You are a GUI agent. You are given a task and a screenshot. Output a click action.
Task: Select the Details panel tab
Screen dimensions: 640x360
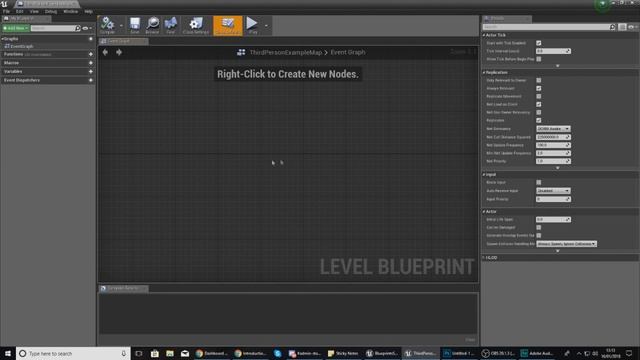tap(507, 18)
